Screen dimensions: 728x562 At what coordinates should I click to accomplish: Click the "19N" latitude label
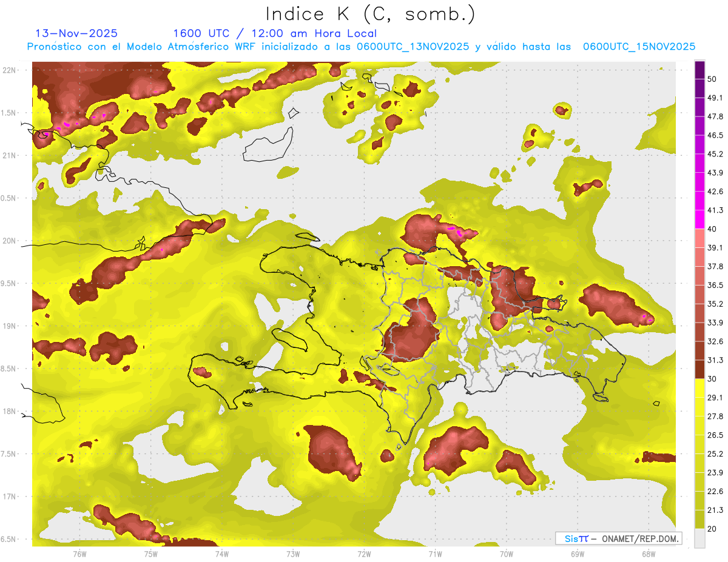click(x=9, y=326)
